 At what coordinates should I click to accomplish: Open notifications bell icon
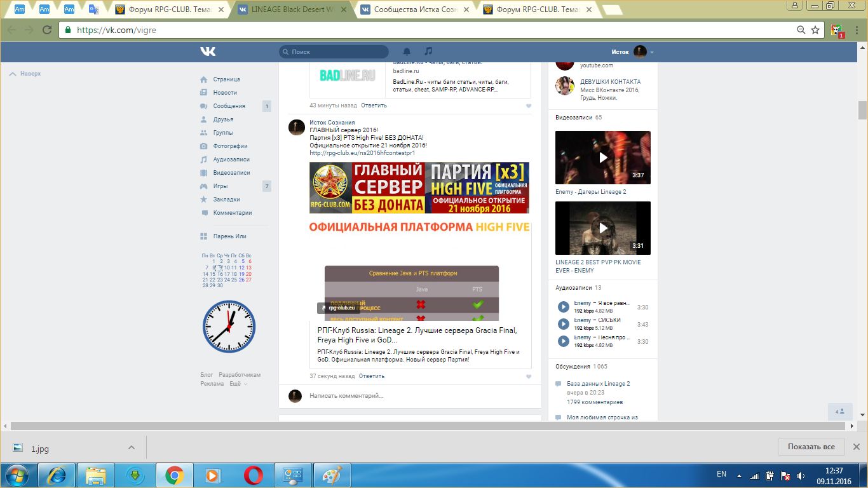pos(407,51)
